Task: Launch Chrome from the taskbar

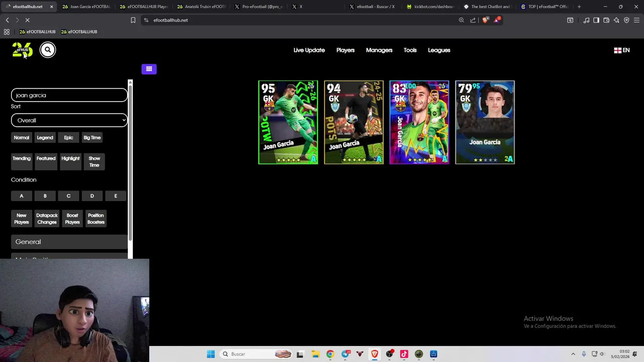Action: [x=330, y=354]
